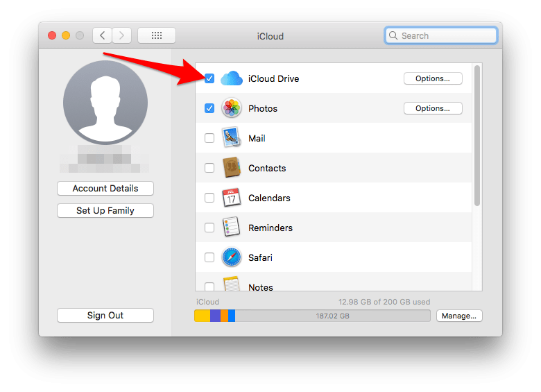Click the Mail stamp icon
The width and height of the screenshot is (541, 392).
231,137
